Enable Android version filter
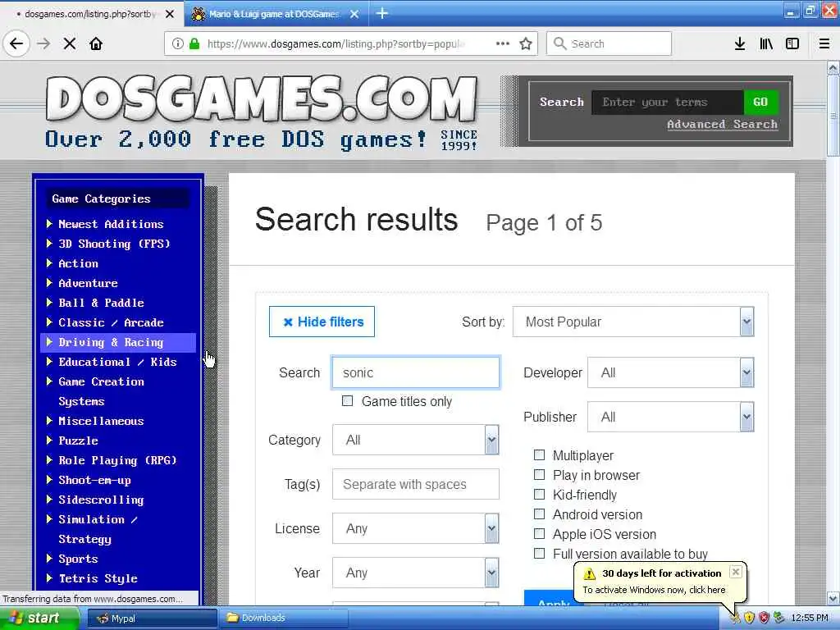Viewport: 840px width, 630px height. point(540,514)
